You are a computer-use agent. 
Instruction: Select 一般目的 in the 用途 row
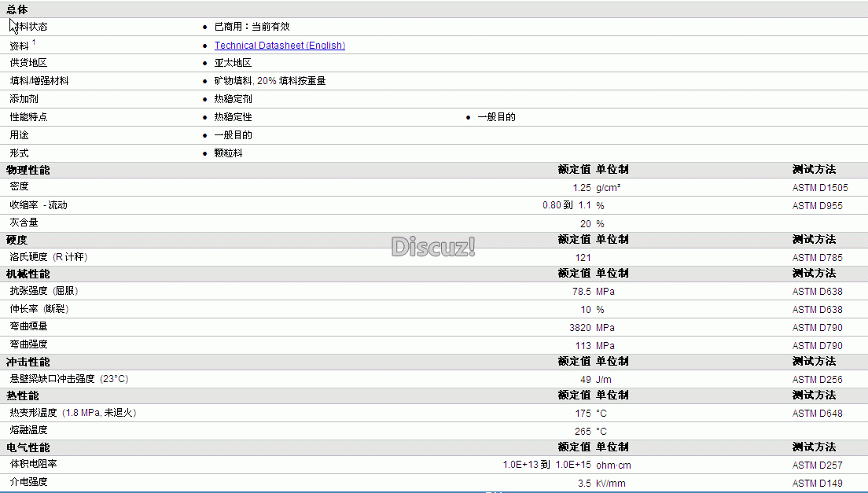233,135
